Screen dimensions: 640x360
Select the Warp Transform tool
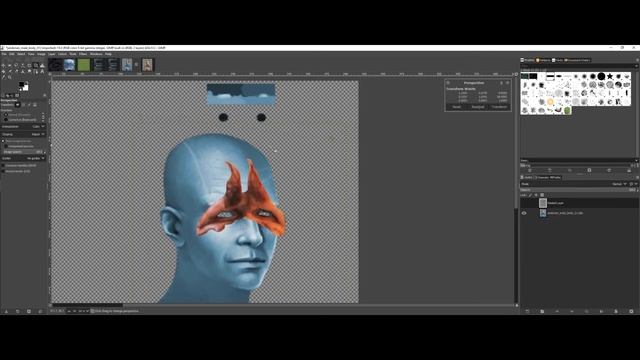(42, 65)
